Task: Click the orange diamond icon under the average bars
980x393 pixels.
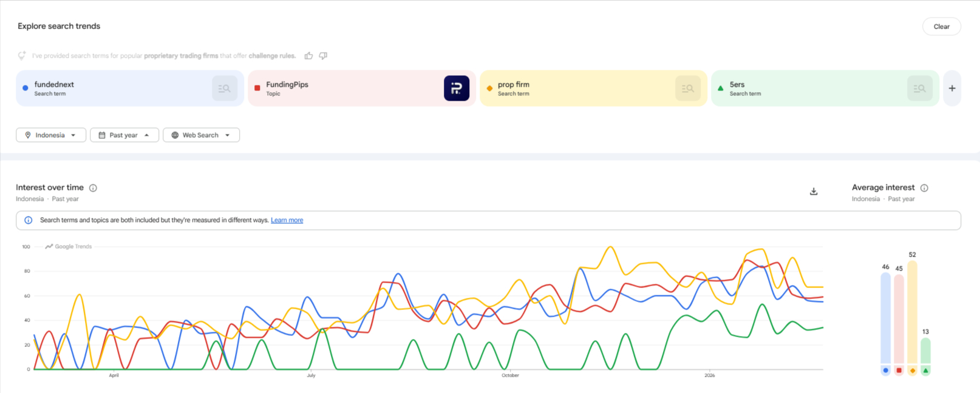Action: (x=912, y=371)
